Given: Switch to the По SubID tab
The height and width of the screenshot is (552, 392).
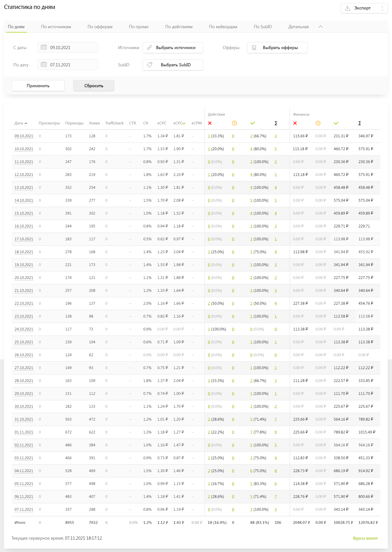Looking at the screenshot, I should pos(263,27).
